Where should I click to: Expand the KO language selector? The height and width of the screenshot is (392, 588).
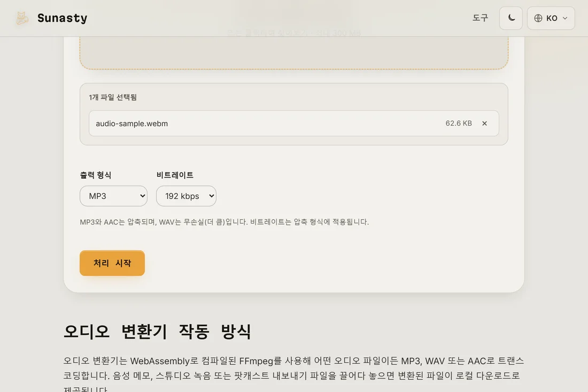551,18
